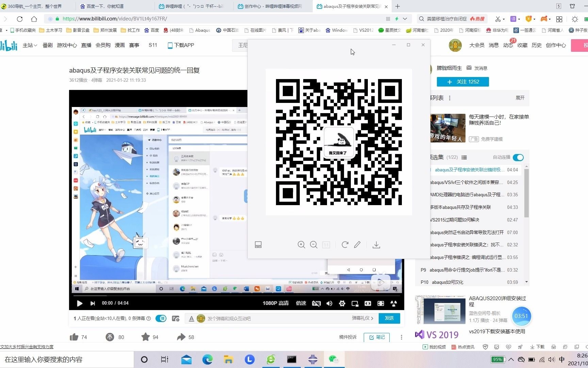Open ABAQUS2020详细安装过程 recommended video thumbnail

click(440, 310)
